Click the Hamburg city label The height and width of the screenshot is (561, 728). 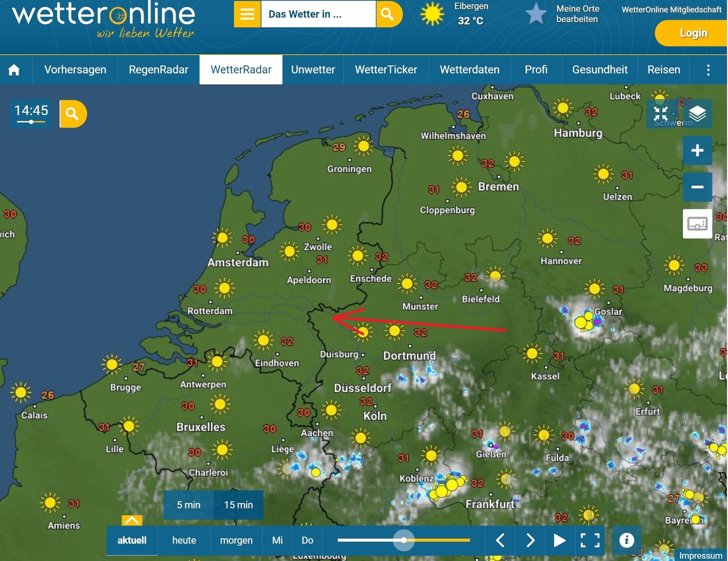coord(578,133)
